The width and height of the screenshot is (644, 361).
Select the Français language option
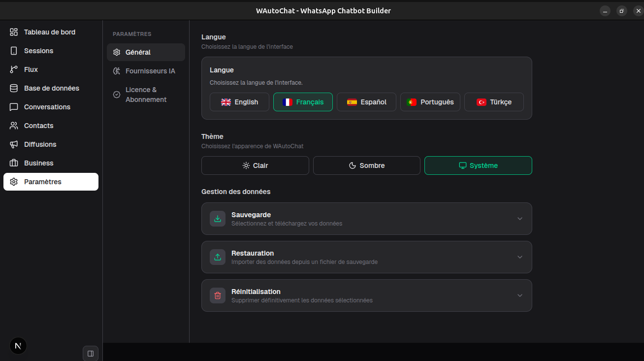(x=303, y=102)
